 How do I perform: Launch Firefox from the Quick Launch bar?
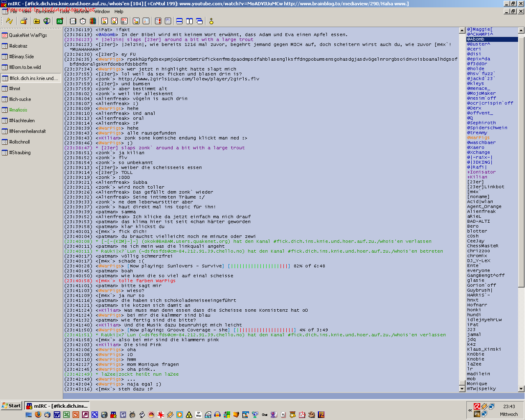tap(38, 415)
